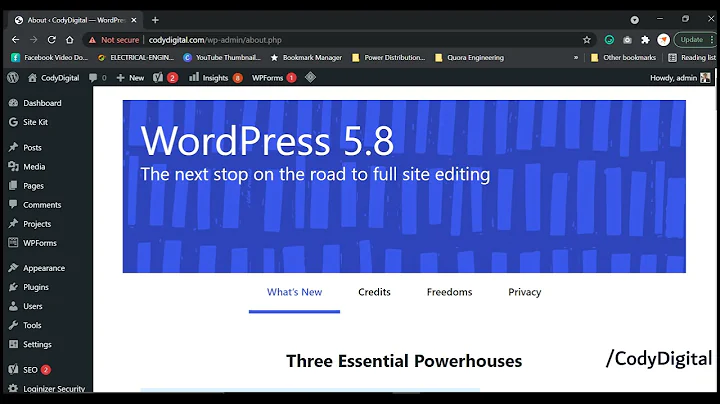
Task: Open a new browser tab
Action: click(155, 20)
